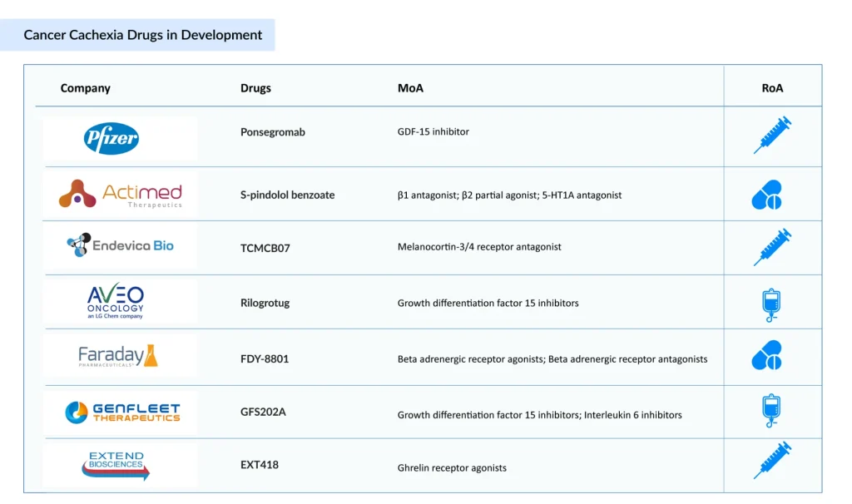The height and width of the screenshot is (504, 852).
Task: Select the GenFleet Therapeutics logo
Action: tap(118, 411)
